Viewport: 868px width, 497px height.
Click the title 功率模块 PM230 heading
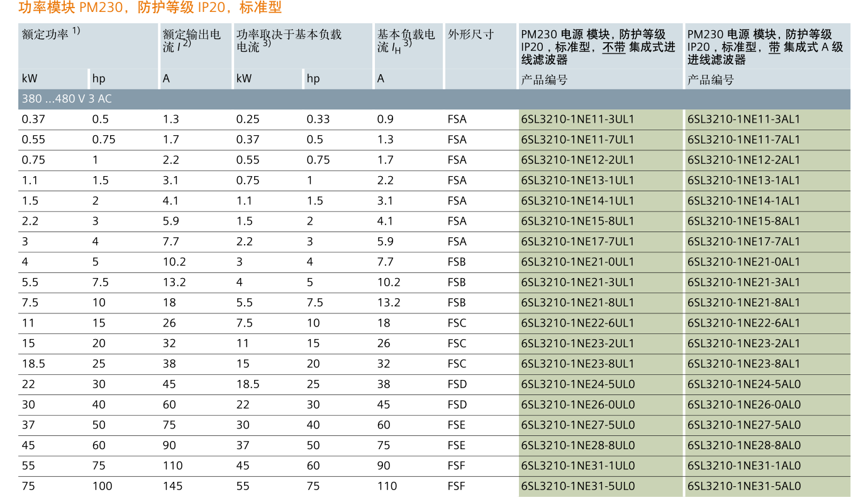pyautogui.click(x=151, y=8)
